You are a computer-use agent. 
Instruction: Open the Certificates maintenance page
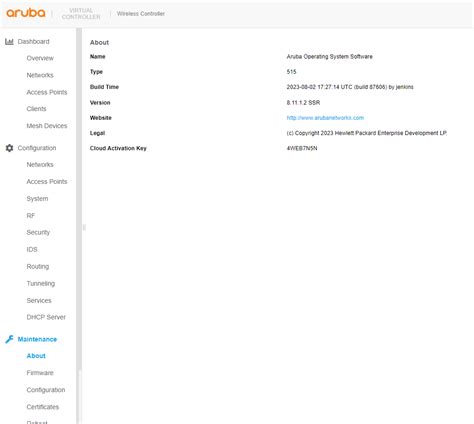pos(43,407)
